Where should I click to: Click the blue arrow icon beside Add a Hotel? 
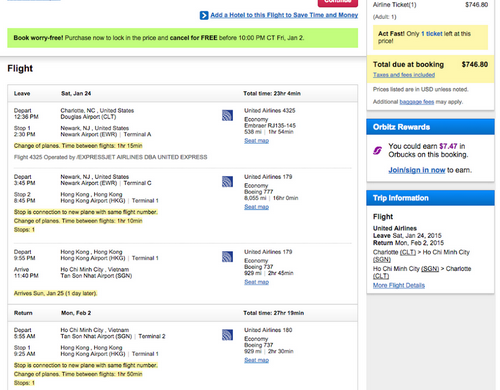point(204,15)
